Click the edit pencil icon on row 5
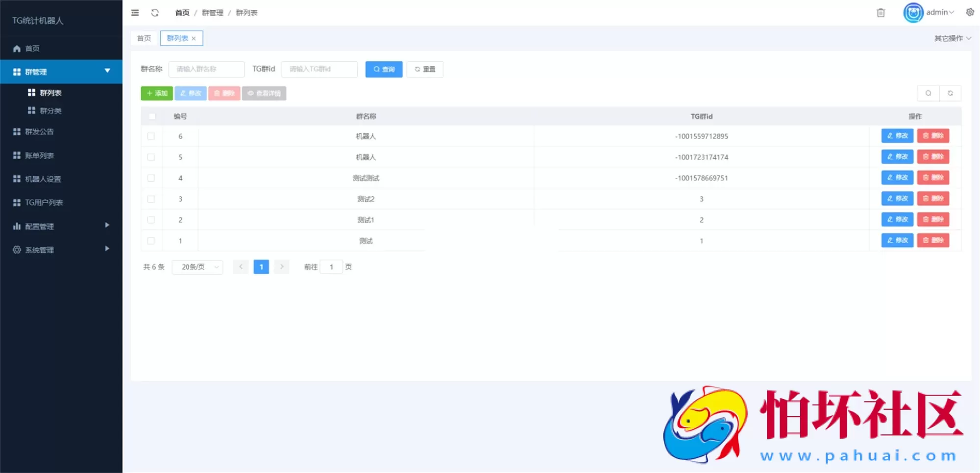Screen dimensions: 980x473 (897, 157)
